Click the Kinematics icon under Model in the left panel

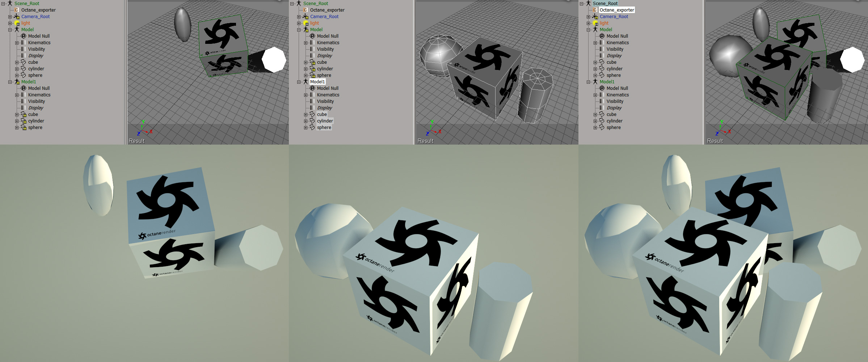pyautogui.click(x=24, y=43)
